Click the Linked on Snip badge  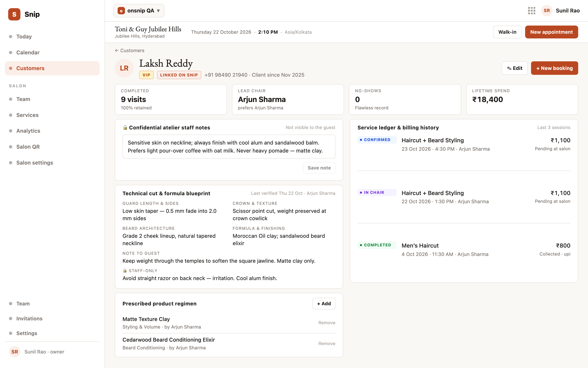tap(179, 75)
